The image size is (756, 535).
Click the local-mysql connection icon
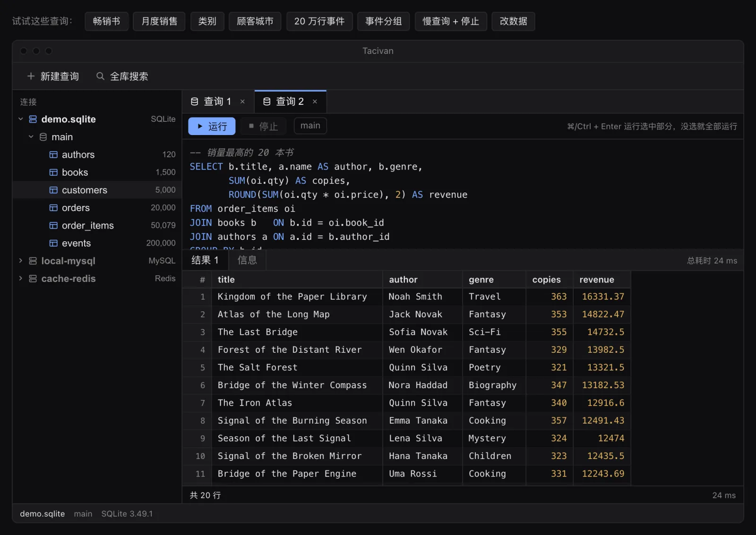[x=33, y=261]
